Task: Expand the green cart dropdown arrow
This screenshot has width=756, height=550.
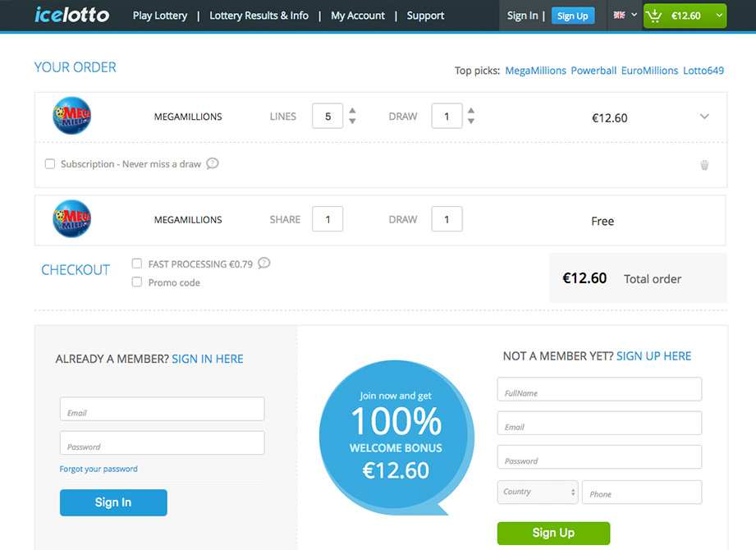Action: [719, 16]
